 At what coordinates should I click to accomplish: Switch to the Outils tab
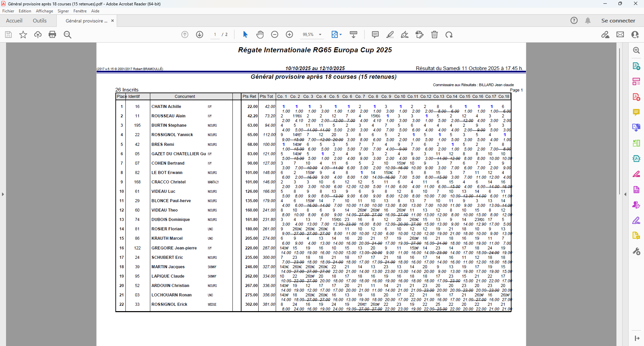(40, 20)
